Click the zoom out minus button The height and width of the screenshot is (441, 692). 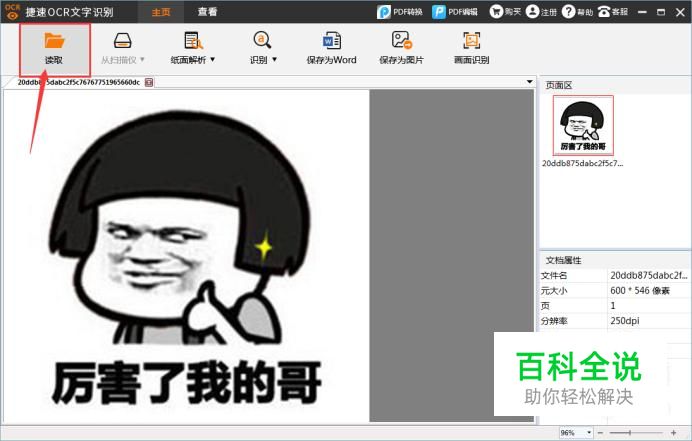[x=600, y=433]
